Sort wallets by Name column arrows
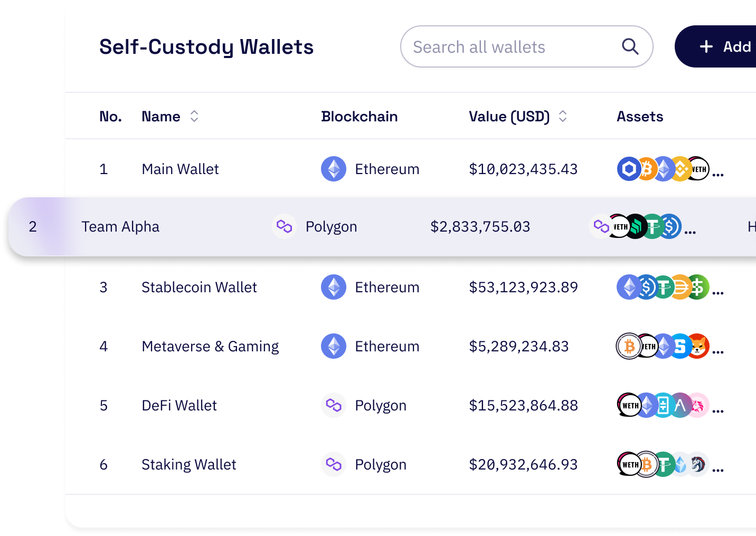This screenshot has height=536, width=756. point(194,116)
